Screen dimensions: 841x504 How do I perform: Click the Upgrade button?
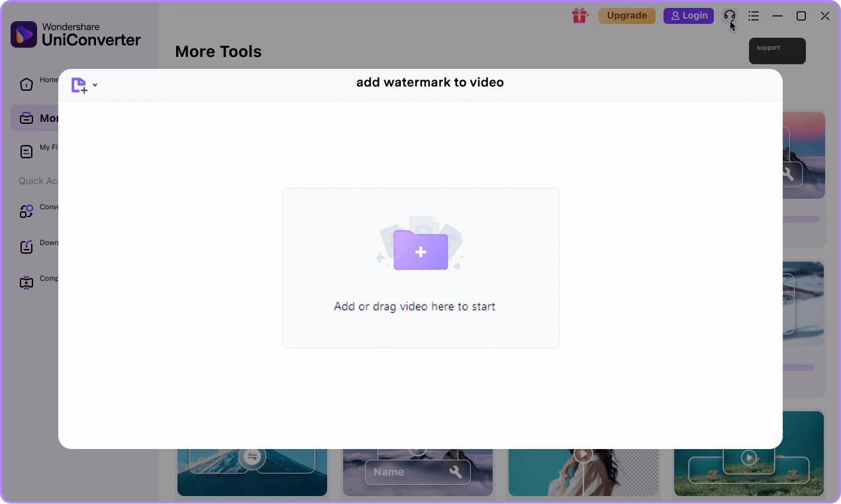(626, 15)
